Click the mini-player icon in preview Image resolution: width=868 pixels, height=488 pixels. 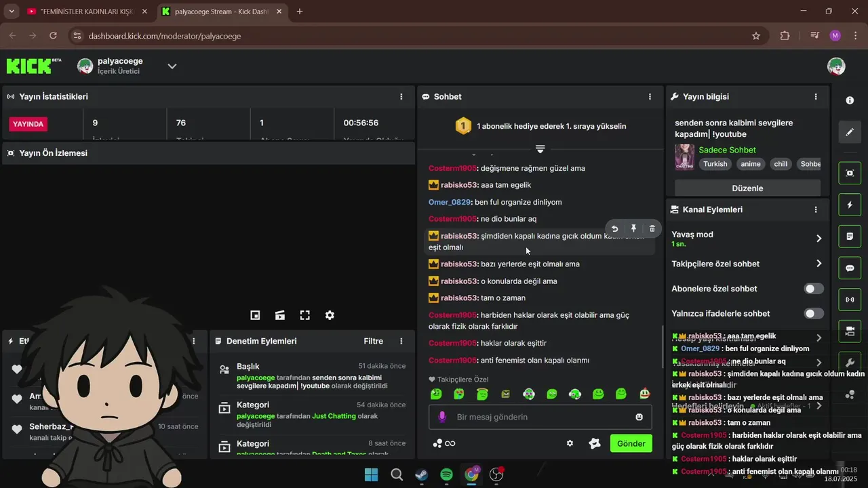coord(255,315)
